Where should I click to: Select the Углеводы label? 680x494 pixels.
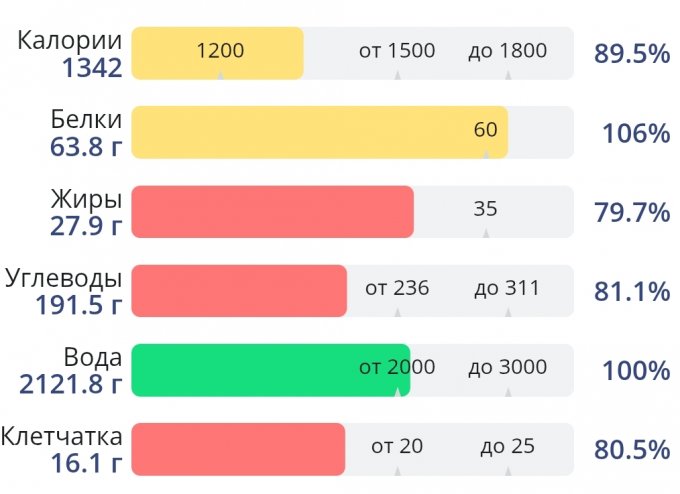pyautogui.click(x=65, y=278)
